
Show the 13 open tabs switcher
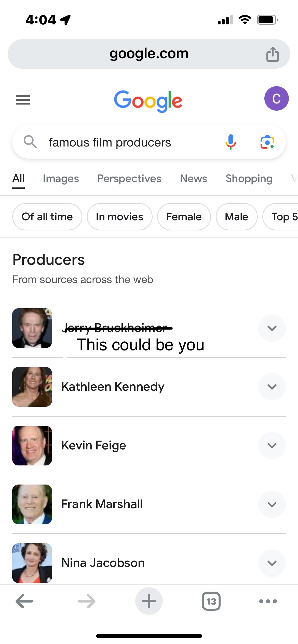[x=211, y=601]
